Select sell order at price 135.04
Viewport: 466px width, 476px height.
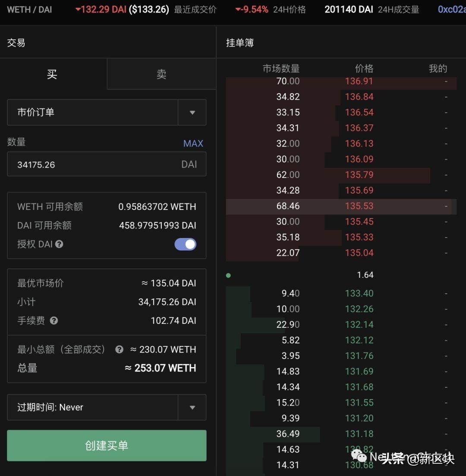pyautogui.click(x=341, y=253)
